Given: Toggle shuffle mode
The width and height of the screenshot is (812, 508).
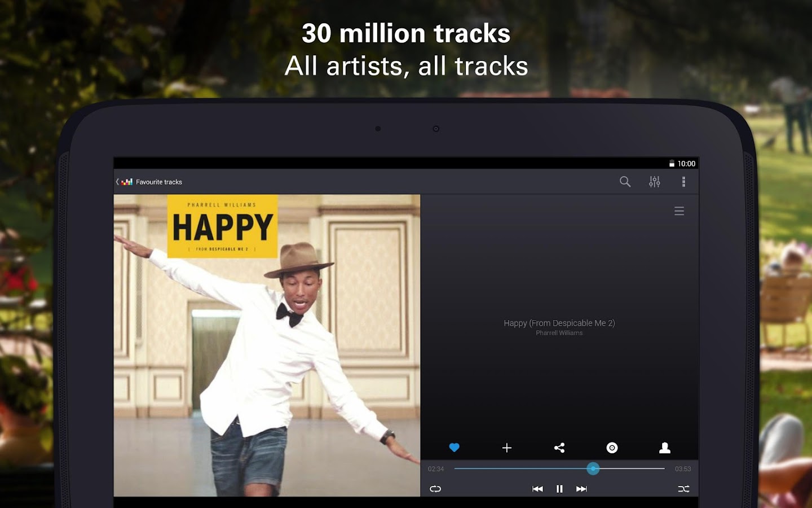Looking at the screenshot, I should (683, 489).
